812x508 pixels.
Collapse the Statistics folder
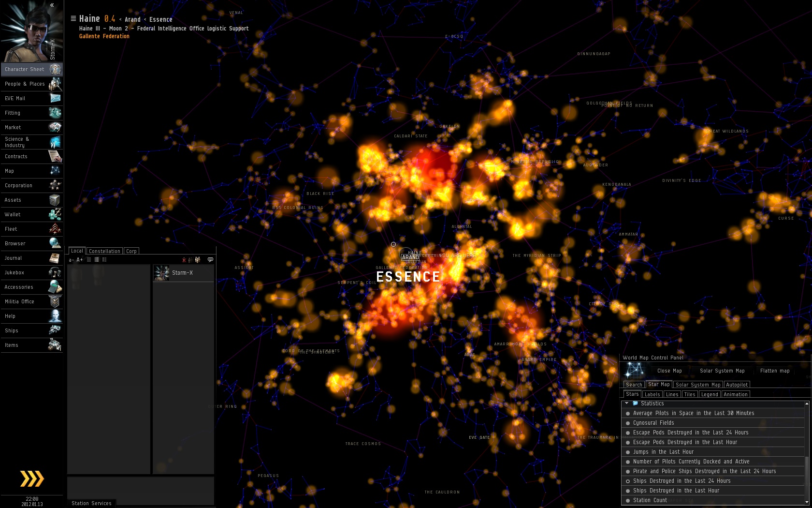(627, 403)
